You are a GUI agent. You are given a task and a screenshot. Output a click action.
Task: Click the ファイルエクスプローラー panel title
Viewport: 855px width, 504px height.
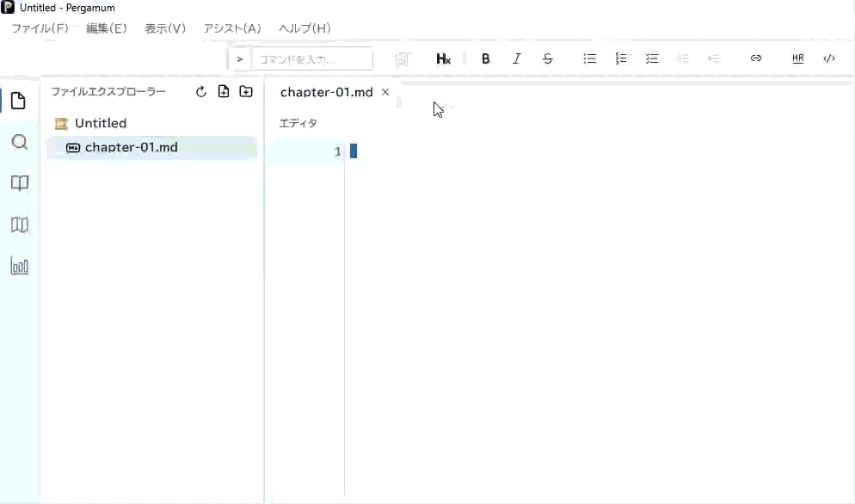point(108,92)
